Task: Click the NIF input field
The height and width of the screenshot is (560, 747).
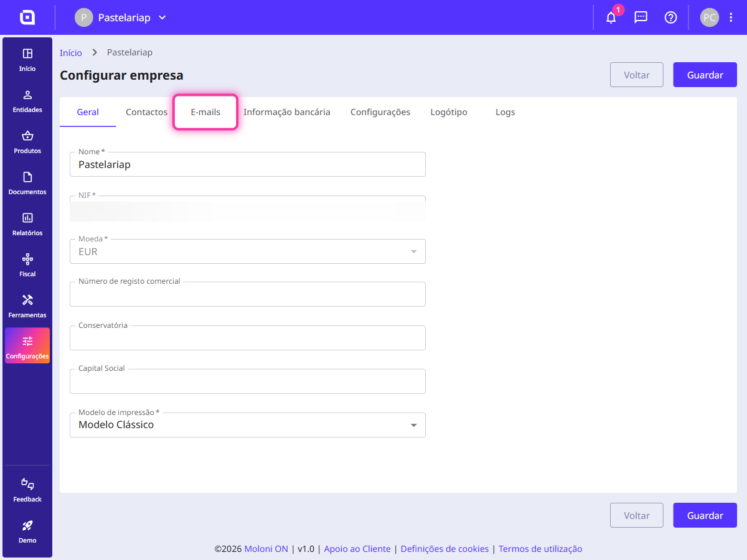Action: click(248, 208)
